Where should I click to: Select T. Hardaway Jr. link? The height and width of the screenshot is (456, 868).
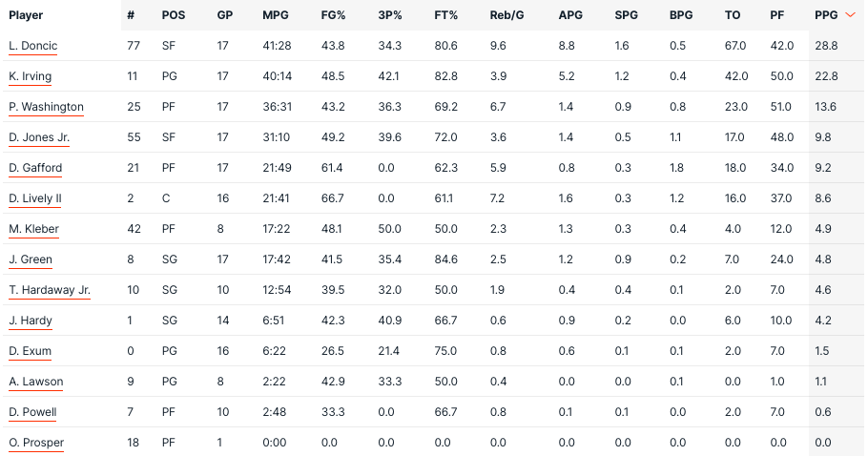pyautogui.click(x=50, y=290)
